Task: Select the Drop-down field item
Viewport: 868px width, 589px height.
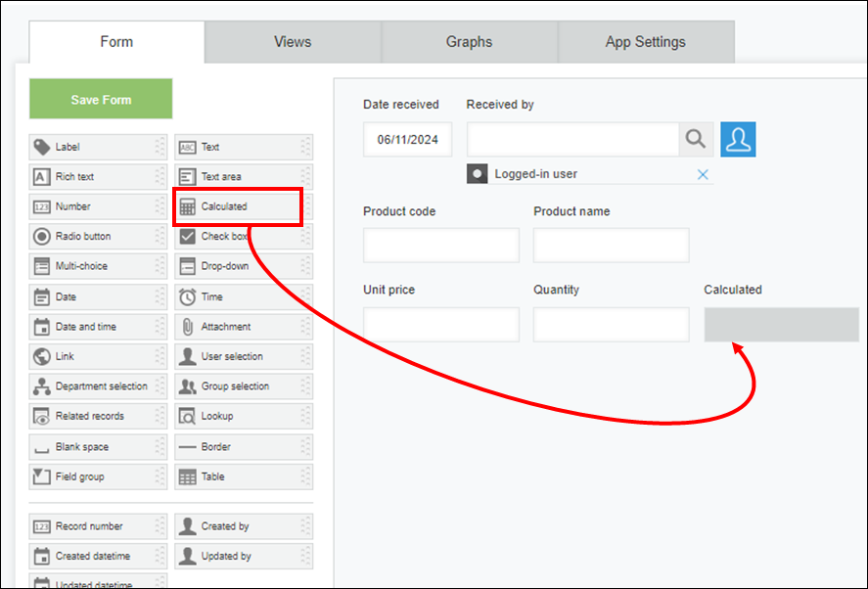Action: (x=238, y=266)
